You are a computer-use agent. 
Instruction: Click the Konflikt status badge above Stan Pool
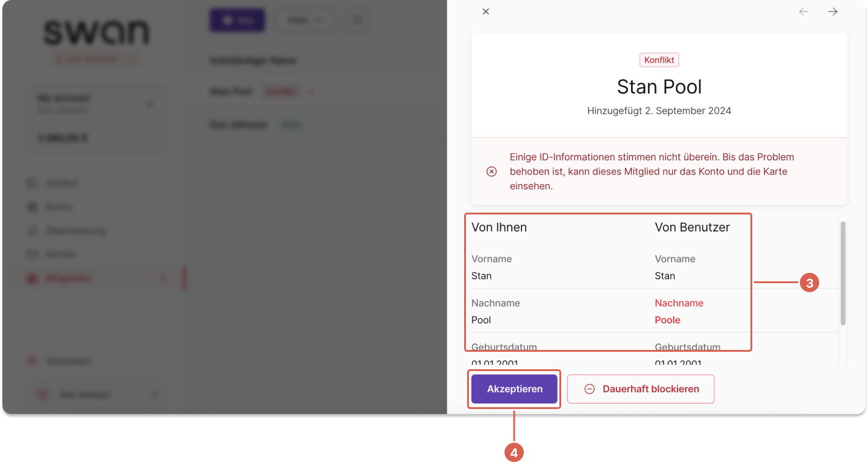659,60
